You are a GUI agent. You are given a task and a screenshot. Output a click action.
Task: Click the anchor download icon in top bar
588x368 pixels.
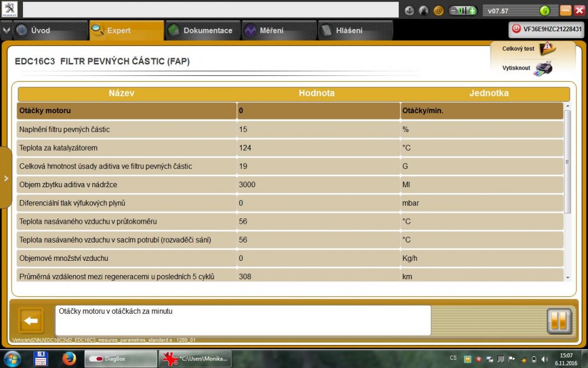click(410, 11)
